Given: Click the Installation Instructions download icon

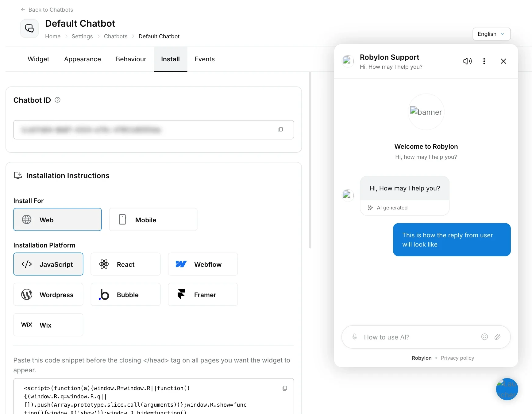Looking at the screenshot, I should (x=18, y=175).
